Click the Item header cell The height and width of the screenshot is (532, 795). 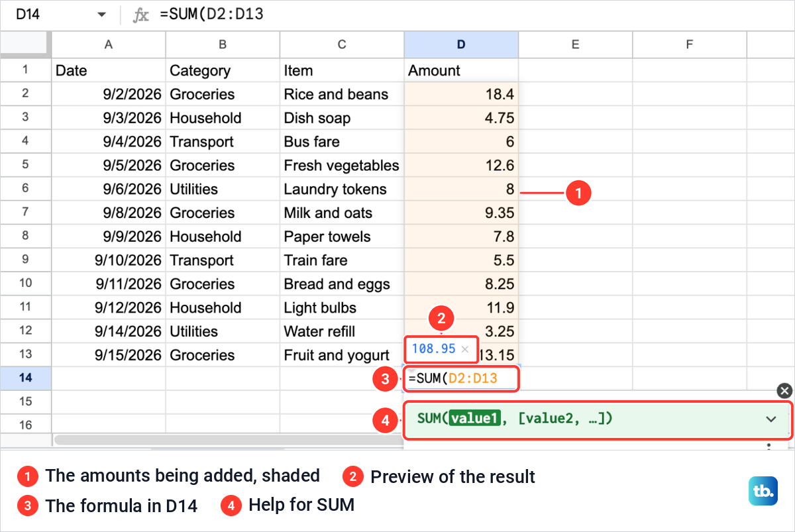[x=342, y=70]
